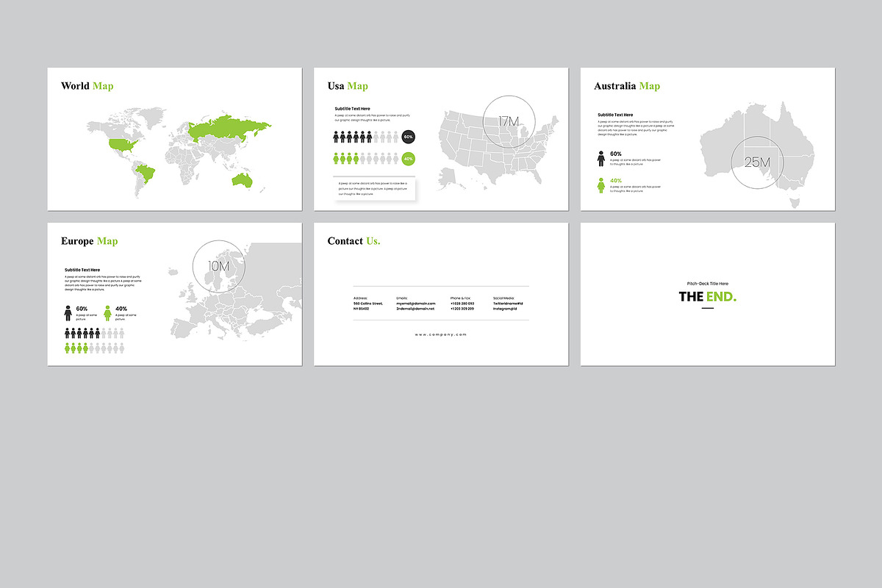Image resolution: width=882 pixels, height=588 pixels.
Task: Click the black male icon on Australia slide
Action: pyautogui.click(x=601, y=158)
